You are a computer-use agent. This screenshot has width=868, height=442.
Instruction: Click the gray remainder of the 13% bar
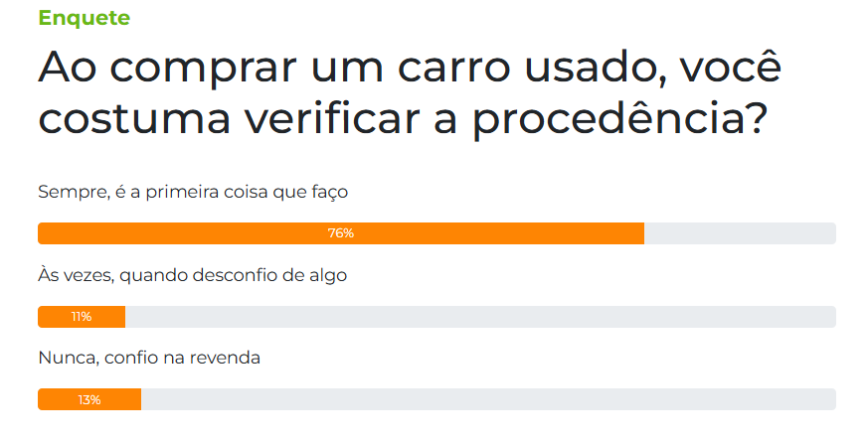coord(488,399)
